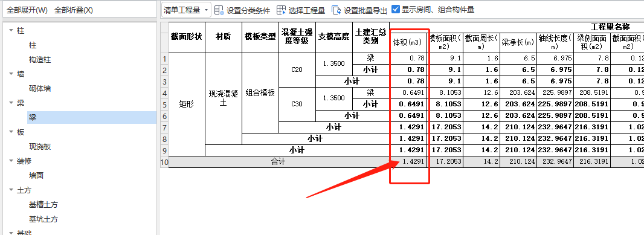Click the 梁净长(m) column header

coord(518,42)
